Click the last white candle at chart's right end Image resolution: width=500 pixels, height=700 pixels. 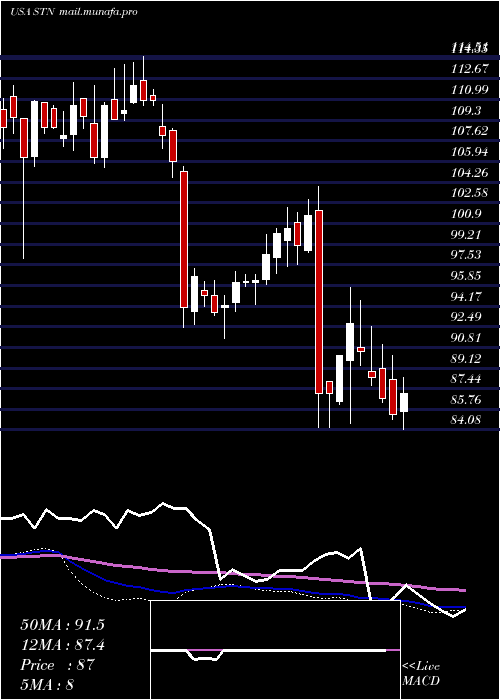[x=404, y=402]
